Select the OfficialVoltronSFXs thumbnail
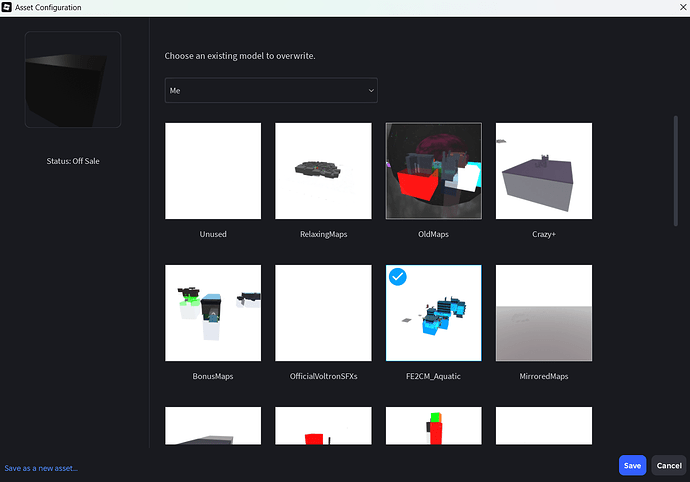Screen dimensions: 690x482 (x=323, y=313)
